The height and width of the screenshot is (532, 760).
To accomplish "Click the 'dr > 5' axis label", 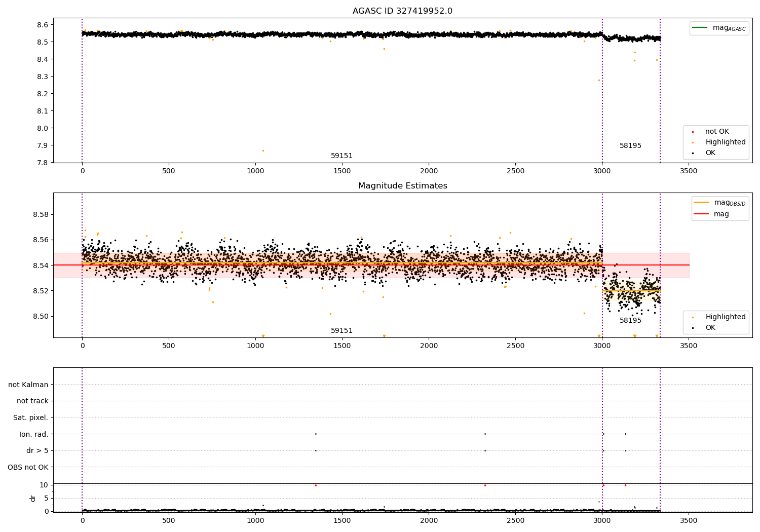I will click(37, 451).
